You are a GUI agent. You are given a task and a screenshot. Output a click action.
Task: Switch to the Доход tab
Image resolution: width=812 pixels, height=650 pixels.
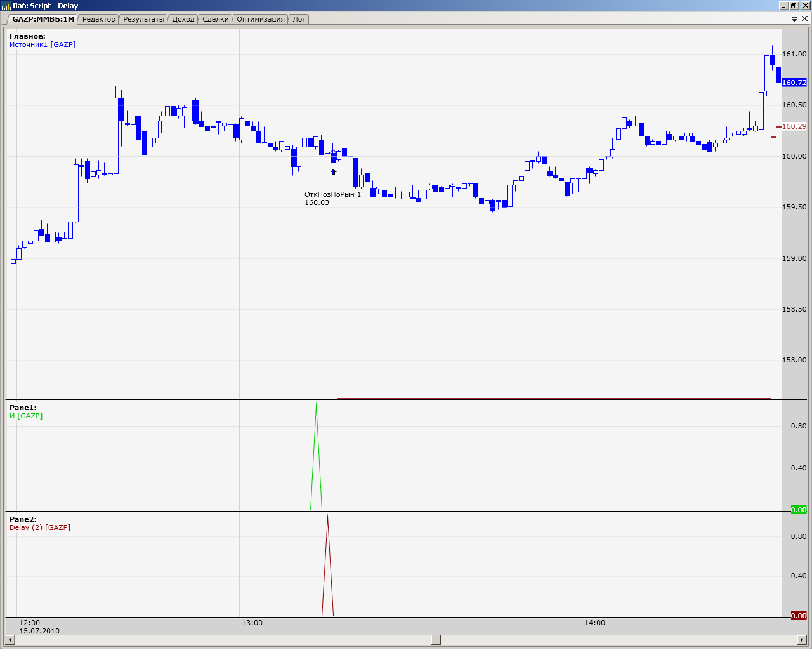tap(183, 19)
